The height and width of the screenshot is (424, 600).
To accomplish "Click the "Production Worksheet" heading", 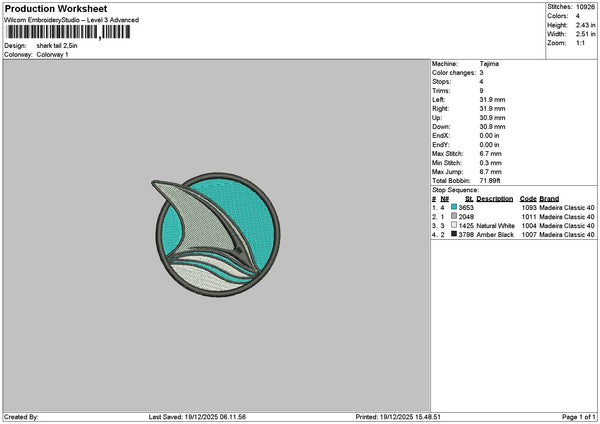I will (56, 9).
